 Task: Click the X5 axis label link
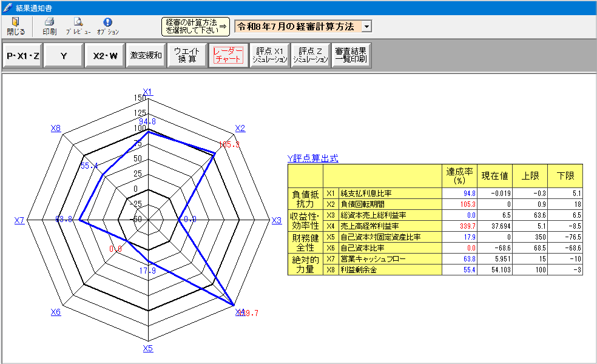click(x=148, y=348)
